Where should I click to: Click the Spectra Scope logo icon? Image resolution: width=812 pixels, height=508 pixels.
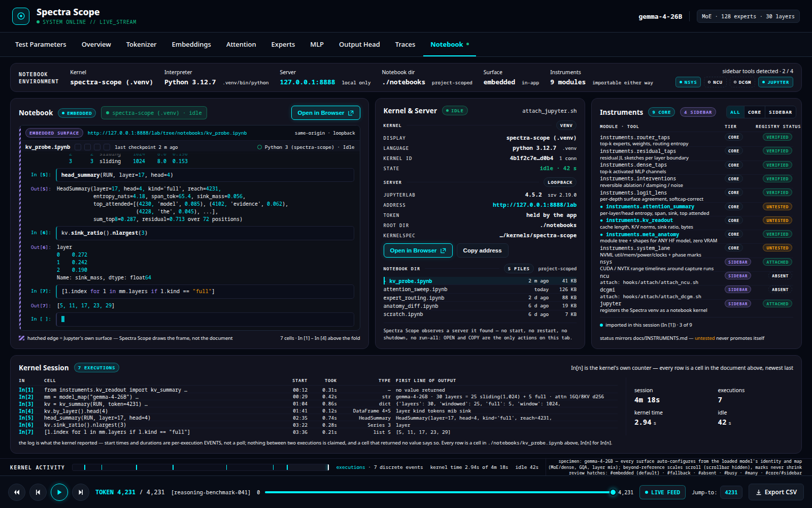click(21, 16)
